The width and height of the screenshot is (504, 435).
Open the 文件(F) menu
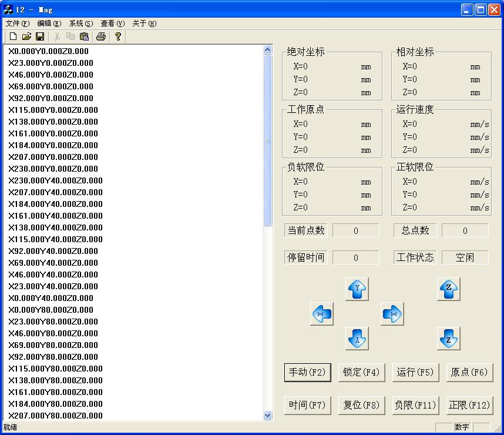pos(18,24)
